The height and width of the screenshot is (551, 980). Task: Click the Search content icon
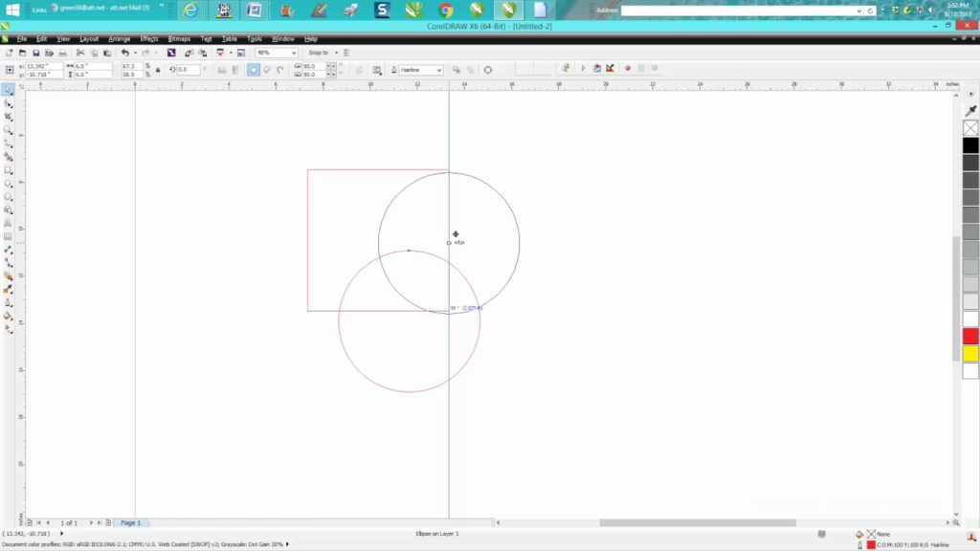171,54
